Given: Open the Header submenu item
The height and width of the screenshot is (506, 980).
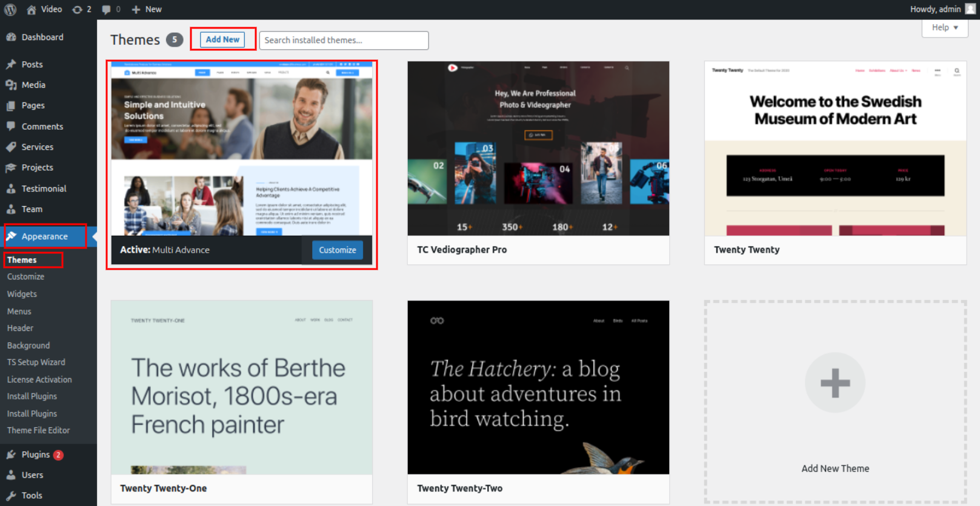Looking at the screenshot, I should (x=20, y=328).
